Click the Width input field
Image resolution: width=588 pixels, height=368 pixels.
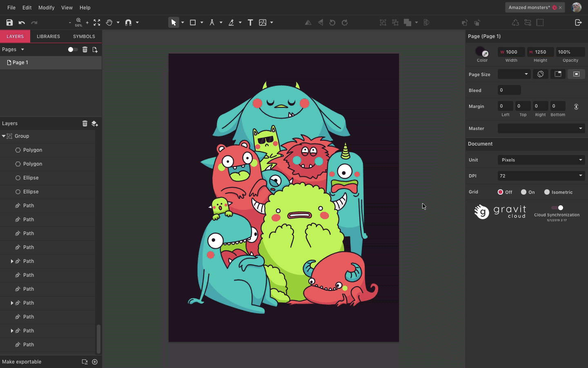pyautogui.click(x=511, y=52)
